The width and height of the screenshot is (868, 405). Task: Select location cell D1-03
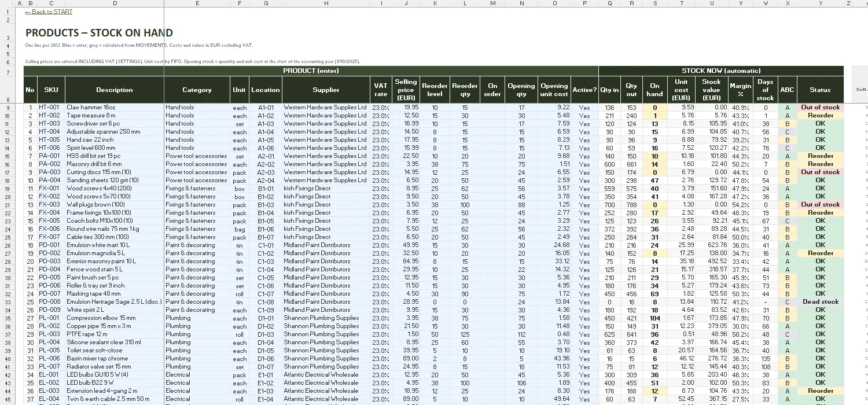(x=266, y=334)
